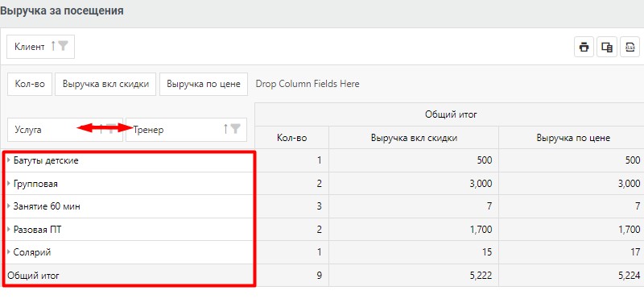Click the Общий итог row label at bottom
The height and width of the screenshot is (299, 644).
[x=33, y=275]
